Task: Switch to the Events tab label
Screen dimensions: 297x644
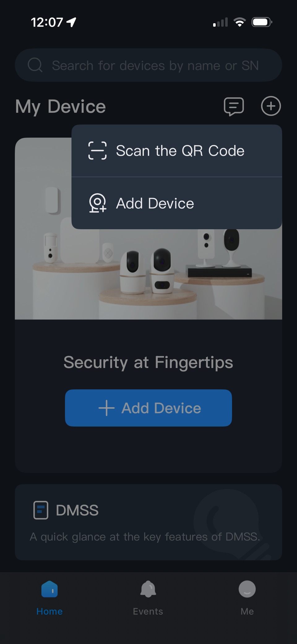Action: pyautogui.click(x=148, y=611)
